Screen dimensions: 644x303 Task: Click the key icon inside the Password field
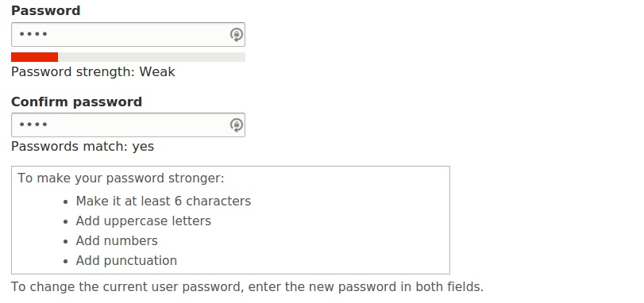pyautogui.click(x=236, y=35)
